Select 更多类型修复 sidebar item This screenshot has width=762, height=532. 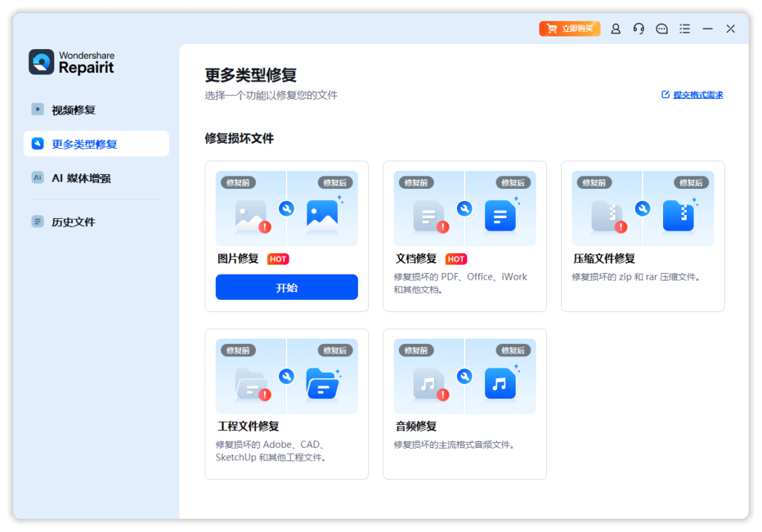96,144
